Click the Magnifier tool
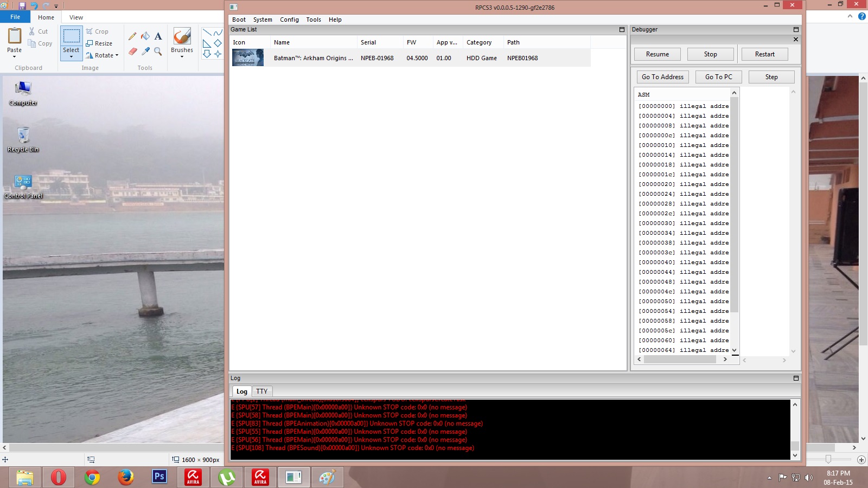Screen dimensions: 868x488 [158, 52]
